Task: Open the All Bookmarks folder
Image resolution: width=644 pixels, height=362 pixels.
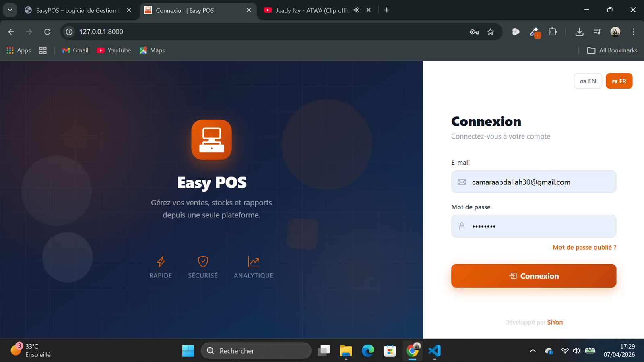Action: click(x=612, y=50)
